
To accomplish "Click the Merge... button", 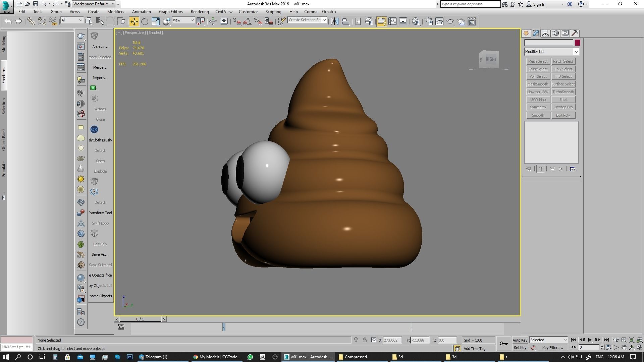I will point(100,67).
